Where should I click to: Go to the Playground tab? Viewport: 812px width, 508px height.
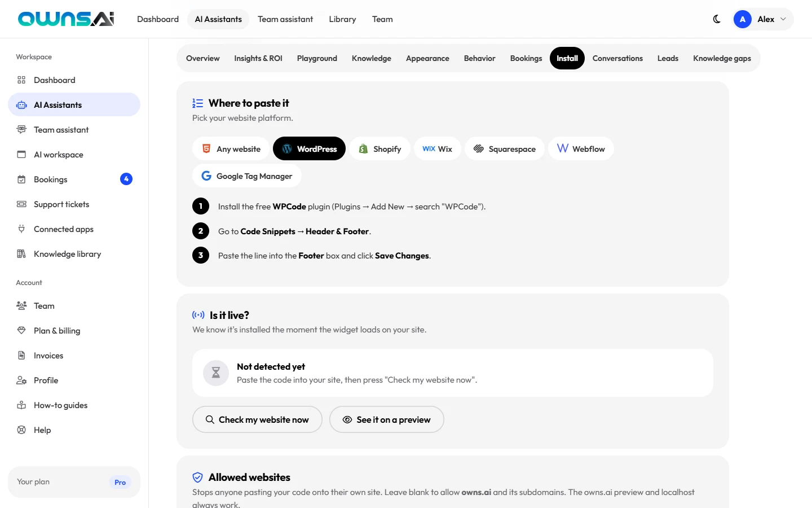click(317, 58)
